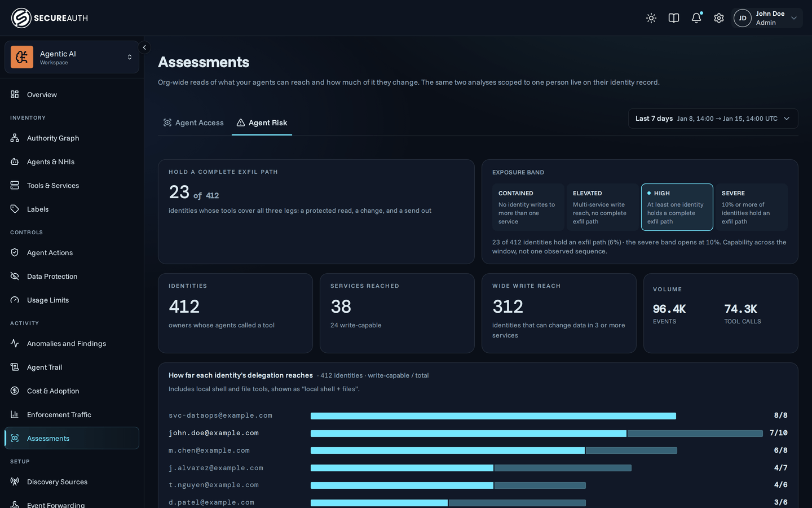Click the Services Reached value 38
The image size is (812, 508).
click(x=341, y=306)
